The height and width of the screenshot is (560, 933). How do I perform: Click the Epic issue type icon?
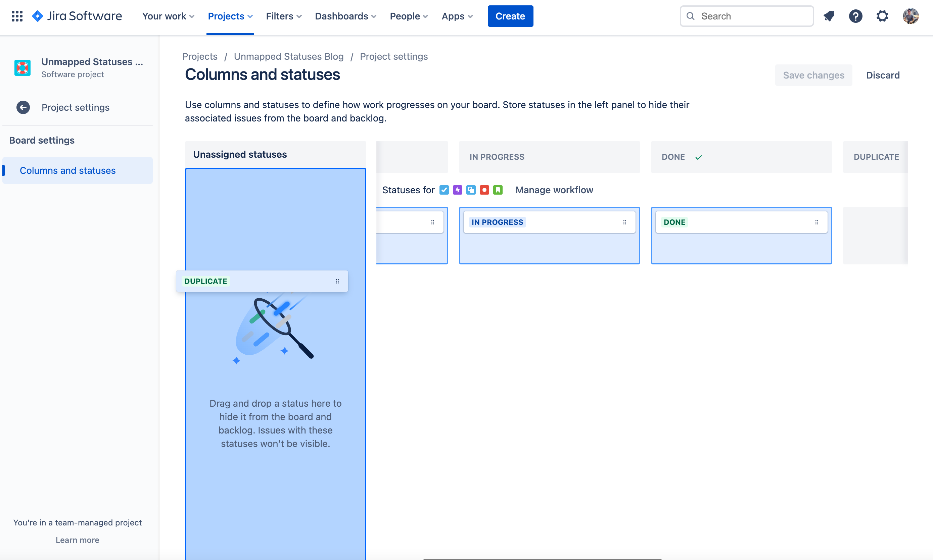pos(458,190)
